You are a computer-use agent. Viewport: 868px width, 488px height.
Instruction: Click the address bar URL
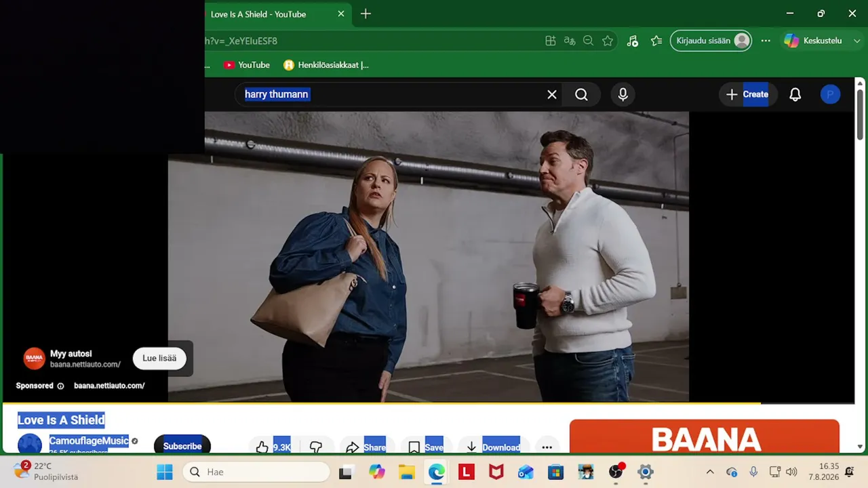coord(241,41)
